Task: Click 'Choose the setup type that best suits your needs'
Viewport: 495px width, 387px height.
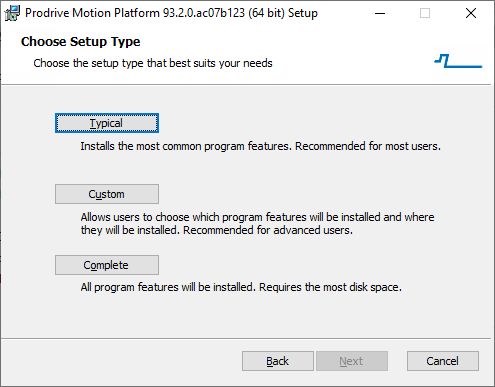Action: [x=153, y=63]
